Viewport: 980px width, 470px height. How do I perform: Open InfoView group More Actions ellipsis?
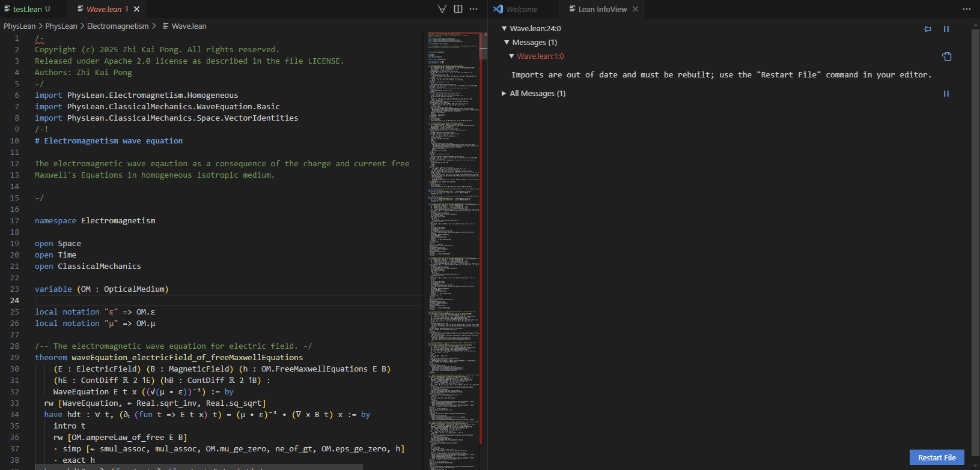(x=966, y=9)
